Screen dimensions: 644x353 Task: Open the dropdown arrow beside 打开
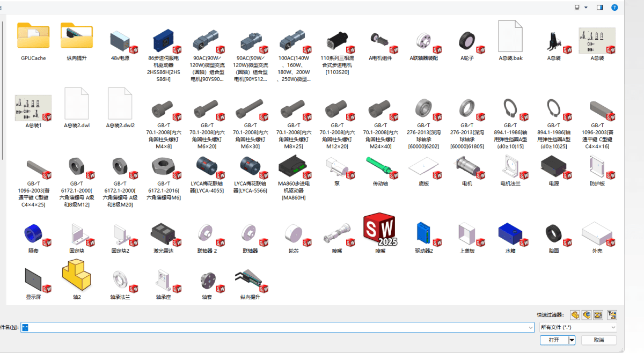tap(572, 340)
